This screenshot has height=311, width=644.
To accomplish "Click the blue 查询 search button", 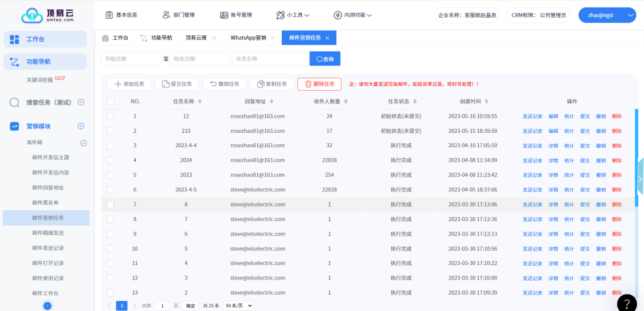I will pyautogui.click(x=325, y=59).
